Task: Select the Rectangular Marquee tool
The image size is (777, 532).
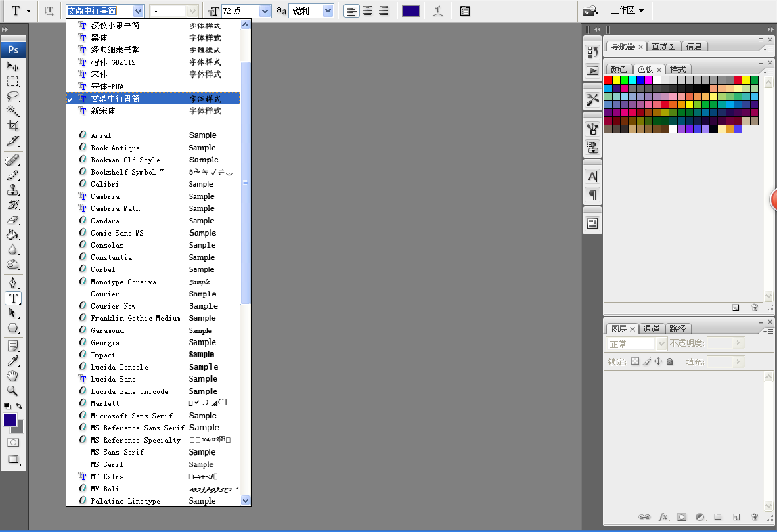Action: click(12, 81)
